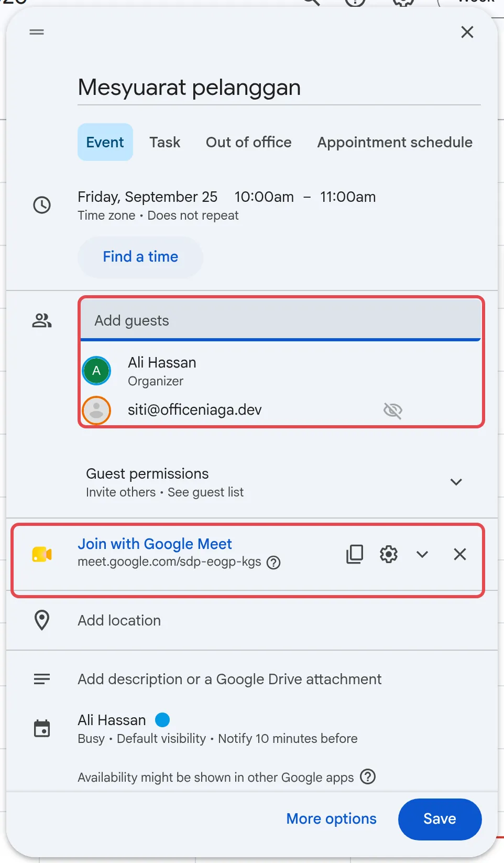Click Ali Hassan calendar name

112,720
